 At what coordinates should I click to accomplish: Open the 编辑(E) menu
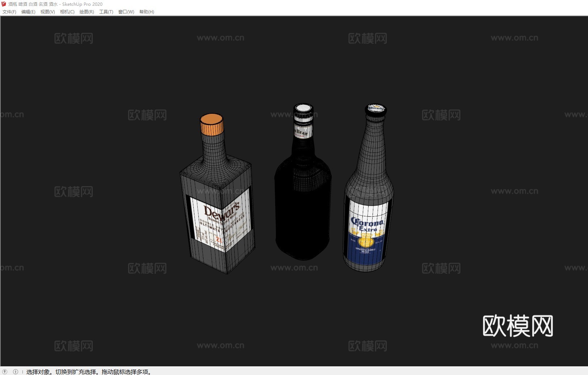[x=28, y=12]
